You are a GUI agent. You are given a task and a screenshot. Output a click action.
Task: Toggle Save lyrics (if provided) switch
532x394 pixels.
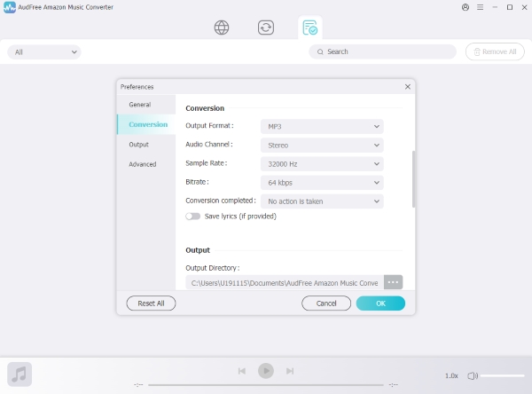click(x=192, y=217)
